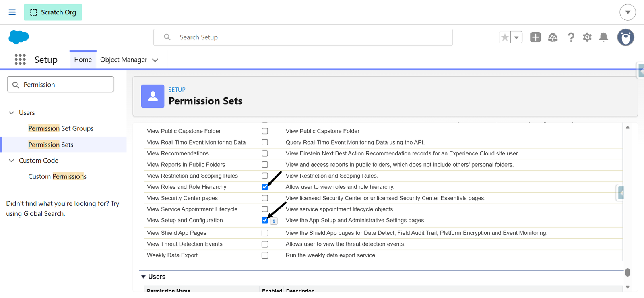This screenshot has width=644, height=298.
Task: Click the favorites star icon
Action: (505, 37)
